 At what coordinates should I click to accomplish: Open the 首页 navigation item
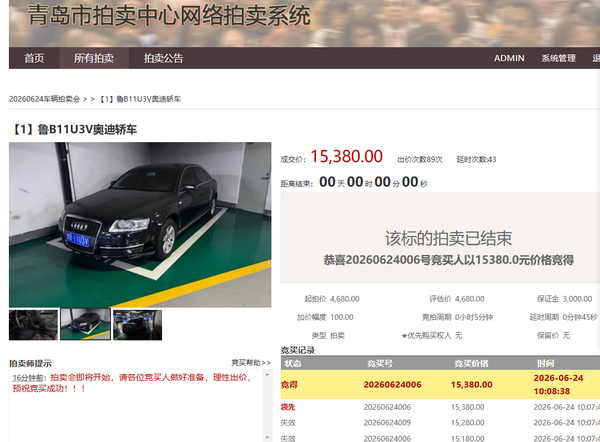point(34,58)
